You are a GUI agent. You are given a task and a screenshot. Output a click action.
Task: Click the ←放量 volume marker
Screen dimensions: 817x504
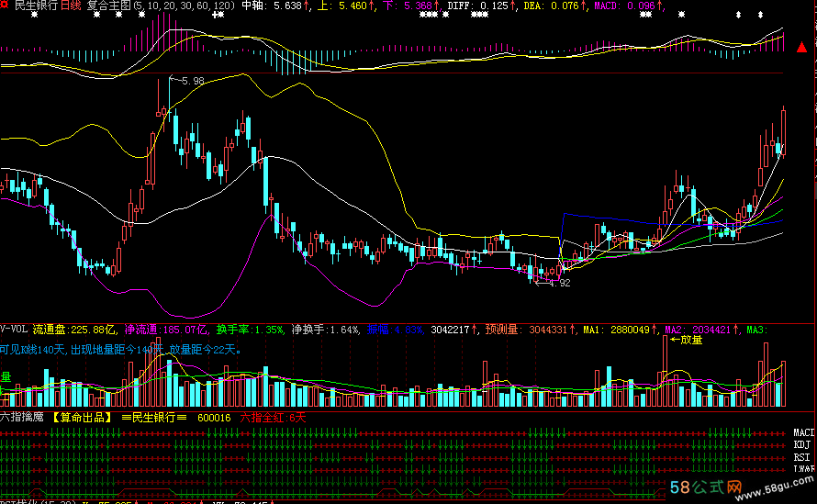point(687,340)
